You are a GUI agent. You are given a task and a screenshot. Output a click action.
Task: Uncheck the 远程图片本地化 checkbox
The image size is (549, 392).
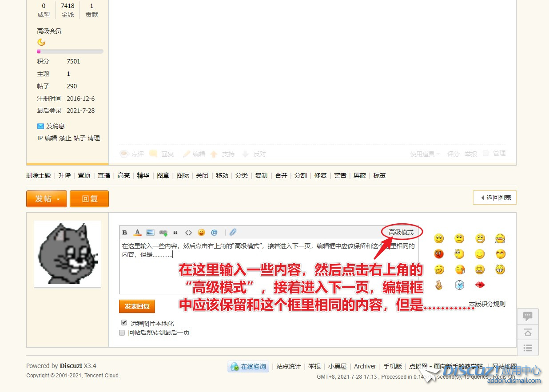pos(124,323)
